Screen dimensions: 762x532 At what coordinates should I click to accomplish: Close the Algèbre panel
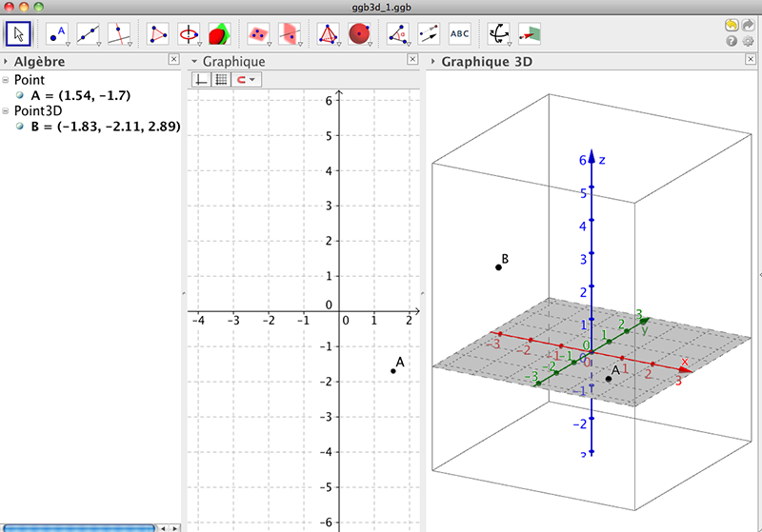click(174, 59)
